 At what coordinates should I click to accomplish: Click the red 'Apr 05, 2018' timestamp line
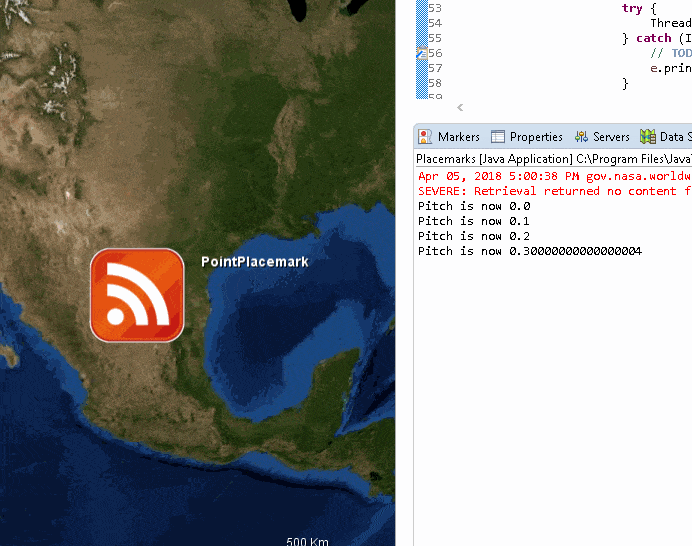pos(554,176)
